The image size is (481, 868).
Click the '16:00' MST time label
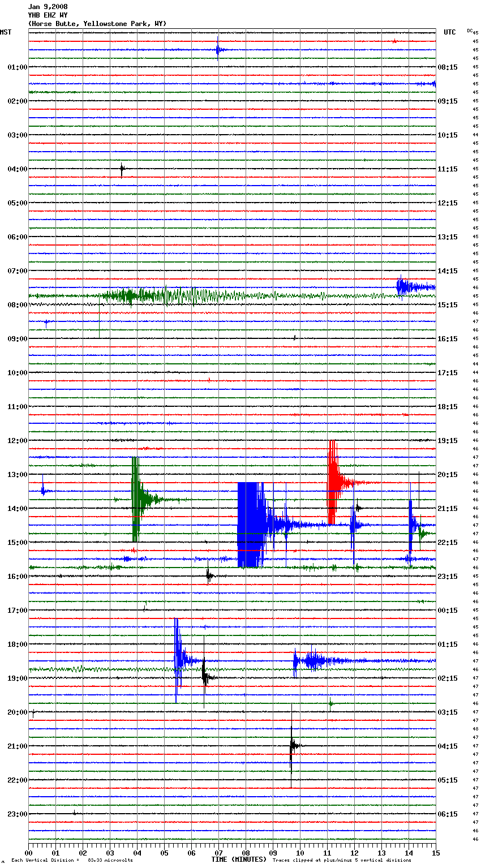(x=18, y=576)
